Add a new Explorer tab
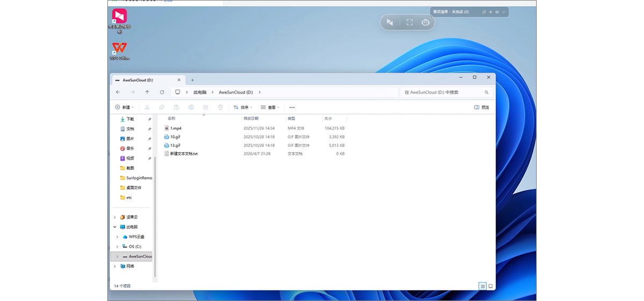 pyautogui.click(x=193, y=80)
